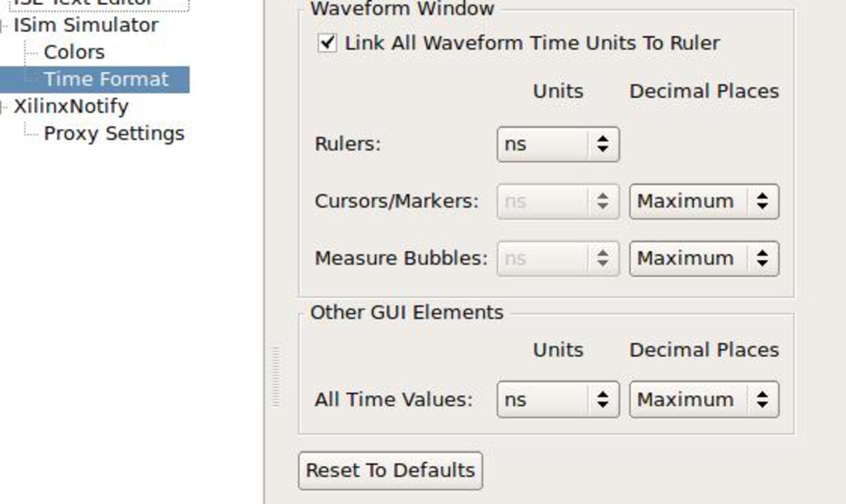
Task: Open All Time Values decimal places dropdown
Action: pyautogui.click(x=704, y=400)
